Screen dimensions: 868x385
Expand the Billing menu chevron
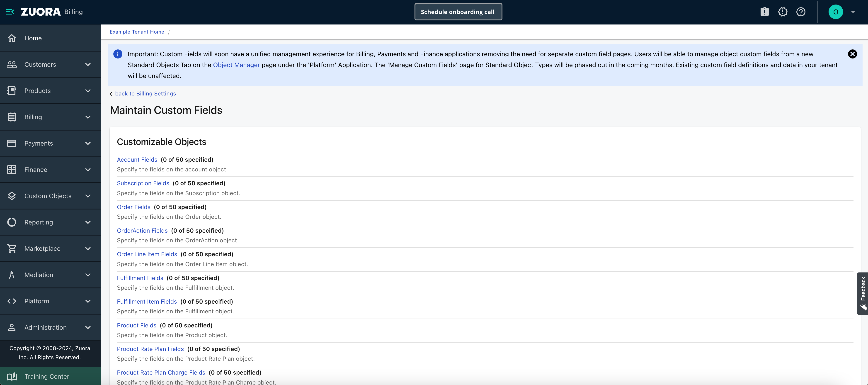(88, 117)
